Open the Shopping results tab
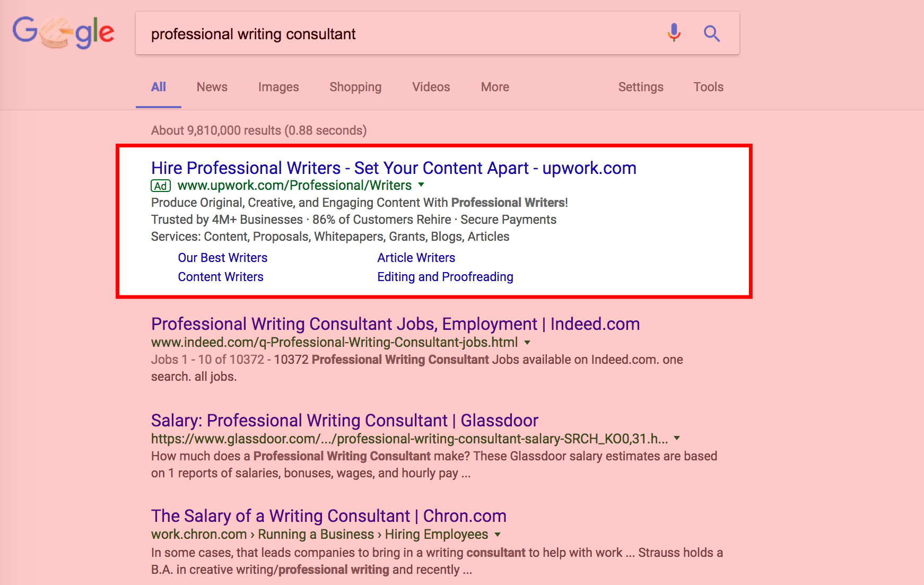The height and width of the screenshot is (585, 924). point(355,87)
